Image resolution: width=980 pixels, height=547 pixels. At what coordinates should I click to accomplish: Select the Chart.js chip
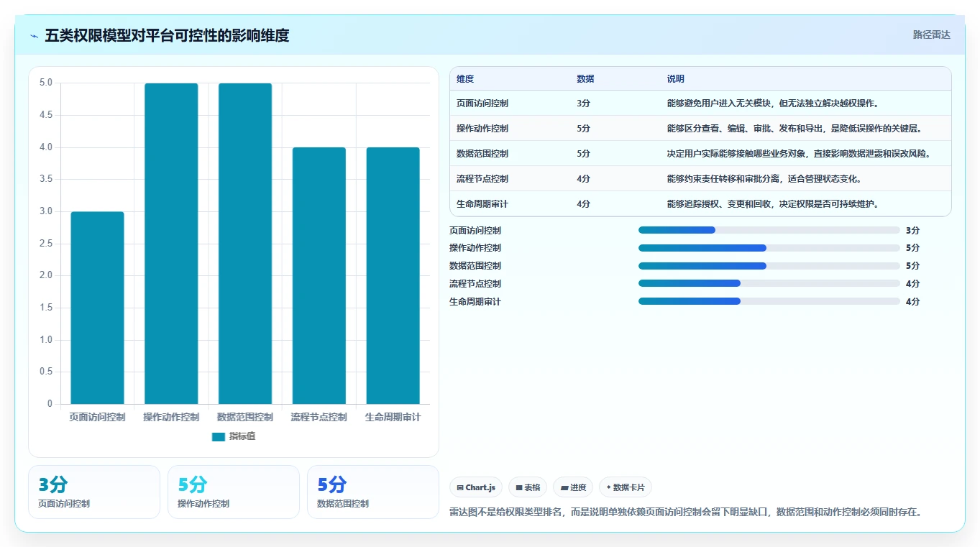tap(476, 487)
